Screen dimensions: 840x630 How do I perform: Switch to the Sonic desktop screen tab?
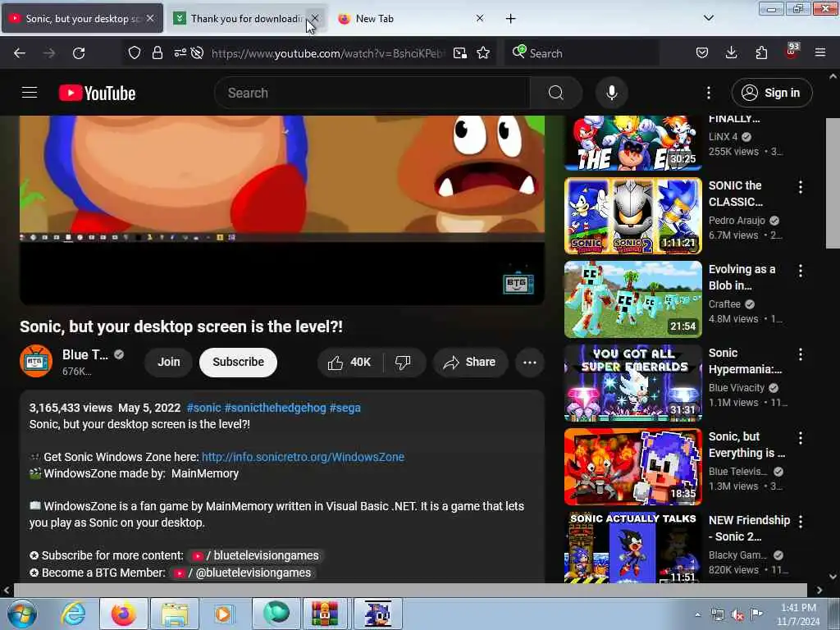point(82,19)
